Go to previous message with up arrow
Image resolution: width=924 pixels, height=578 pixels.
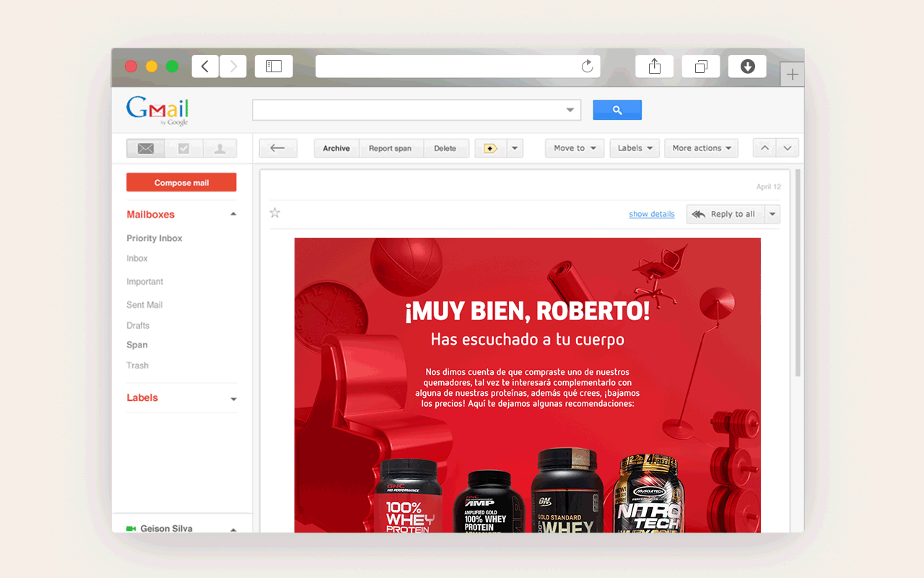click(764, 148)
